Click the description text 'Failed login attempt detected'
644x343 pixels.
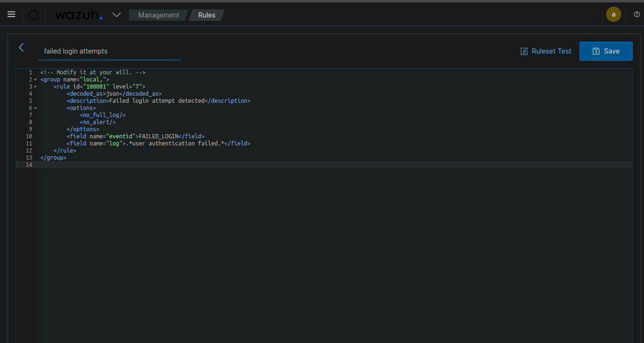tap(157, 101)
